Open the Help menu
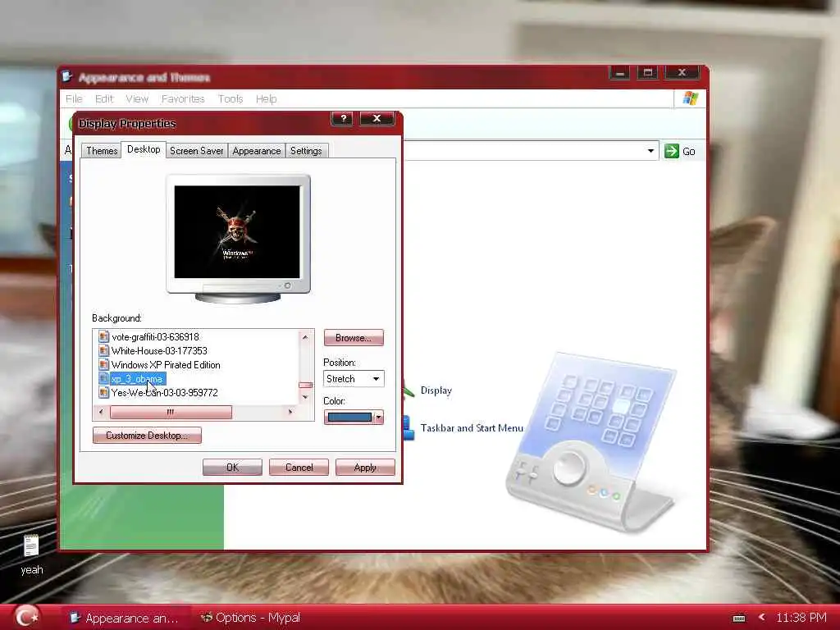 pyautogui.click(x=266, y=98)
